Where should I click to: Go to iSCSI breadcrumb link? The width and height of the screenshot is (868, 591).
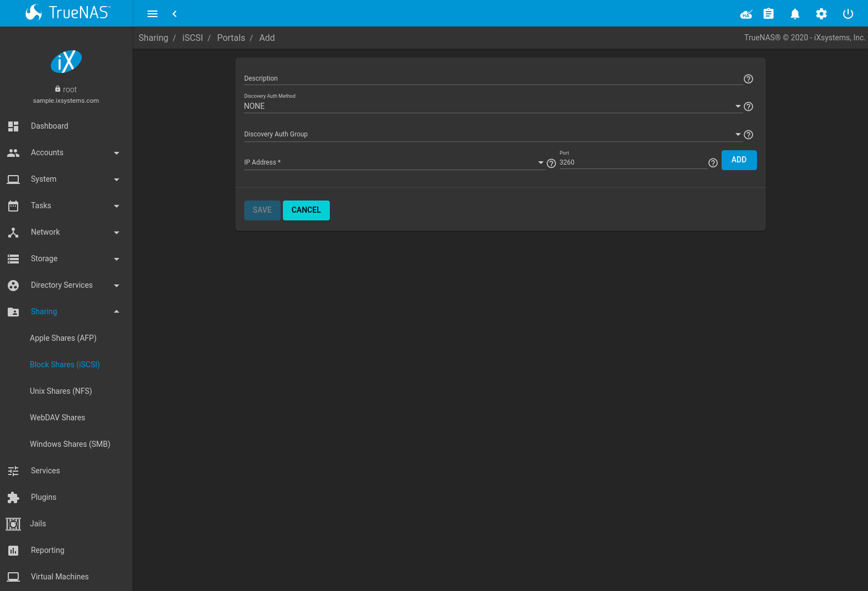pyautogui.click(x=192, y=38)
